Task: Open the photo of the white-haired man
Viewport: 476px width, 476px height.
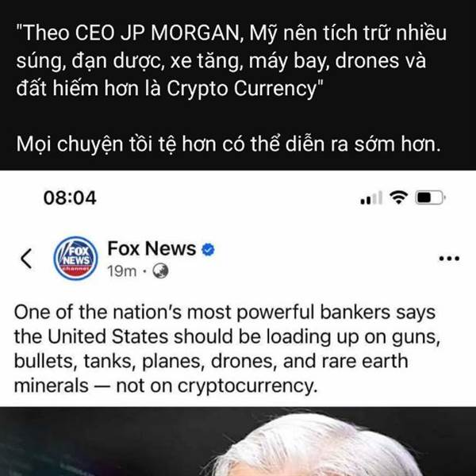Action: click(x=238, y=441)
